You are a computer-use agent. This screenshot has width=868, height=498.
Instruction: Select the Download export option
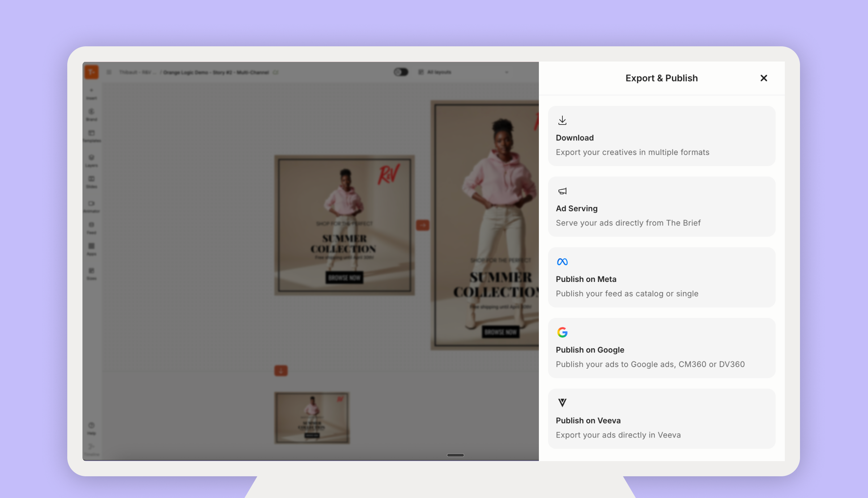tap(661, 136)
